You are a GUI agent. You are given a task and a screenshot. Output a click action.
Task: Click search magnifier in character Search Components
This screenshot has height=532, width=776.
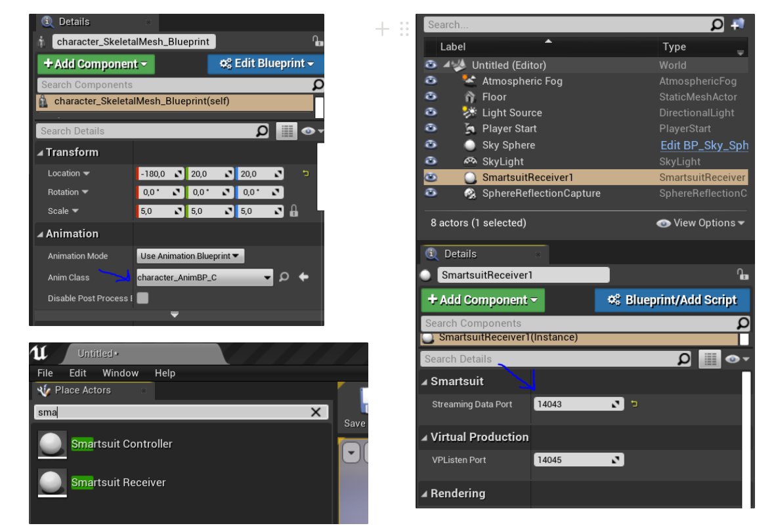coord(318,85)
